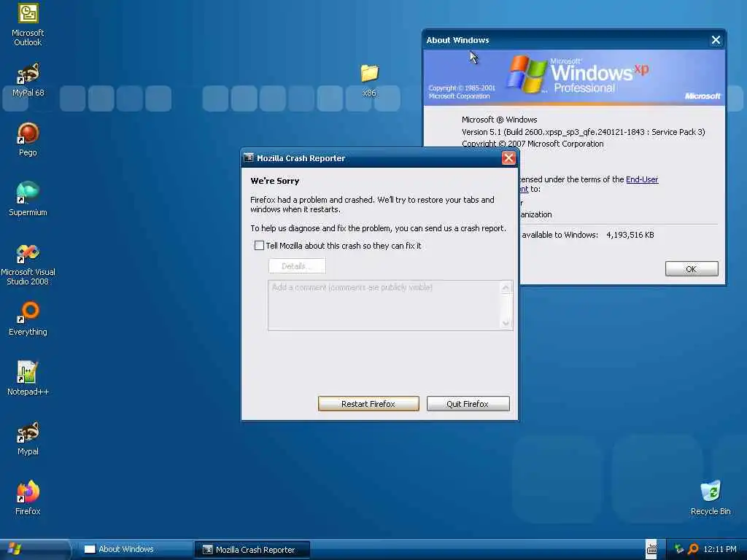Select the Pego desktop shortcut
747x560 pixels.
[28, 139]
